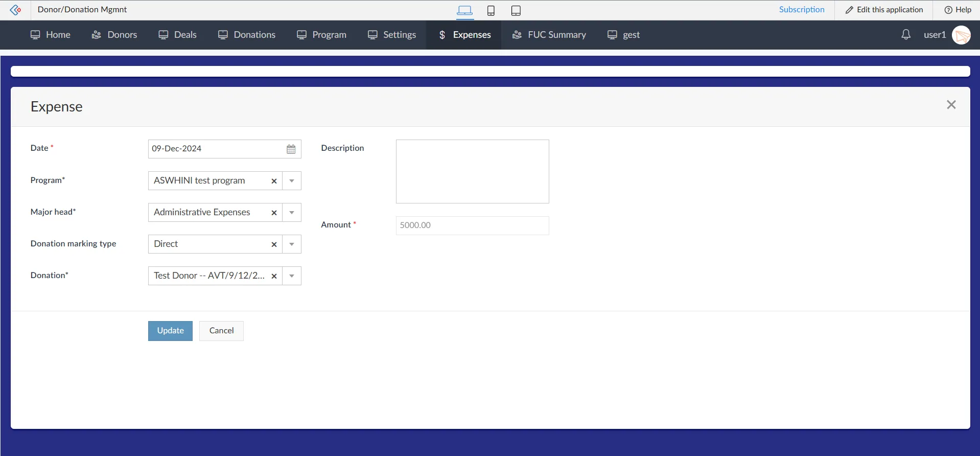Click the user1 username label

click(x=935, y=35)
